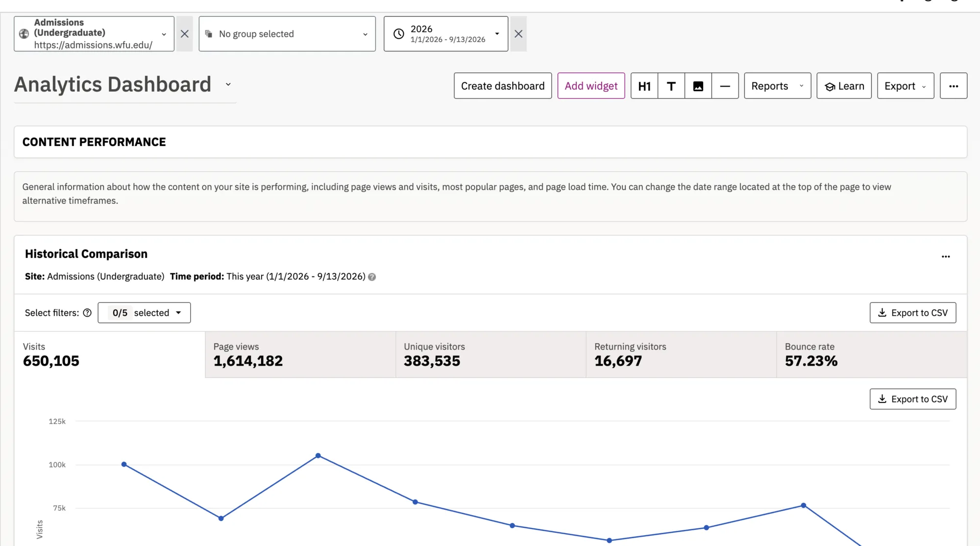The width and height of the screenshot is (980, 546).
Task: Click the globe icon beside Admissions site
Action: pyautogui.click(x=24, y=34)
